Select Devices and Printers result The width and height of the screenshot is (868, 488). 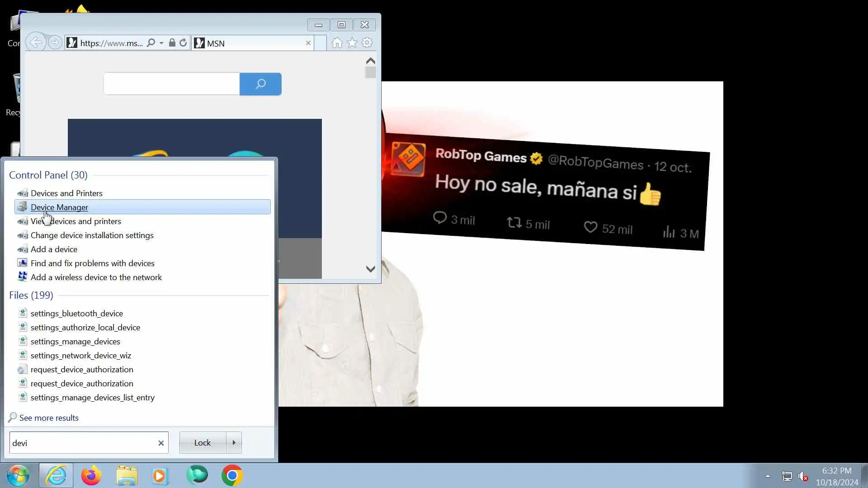pos(66,193)
